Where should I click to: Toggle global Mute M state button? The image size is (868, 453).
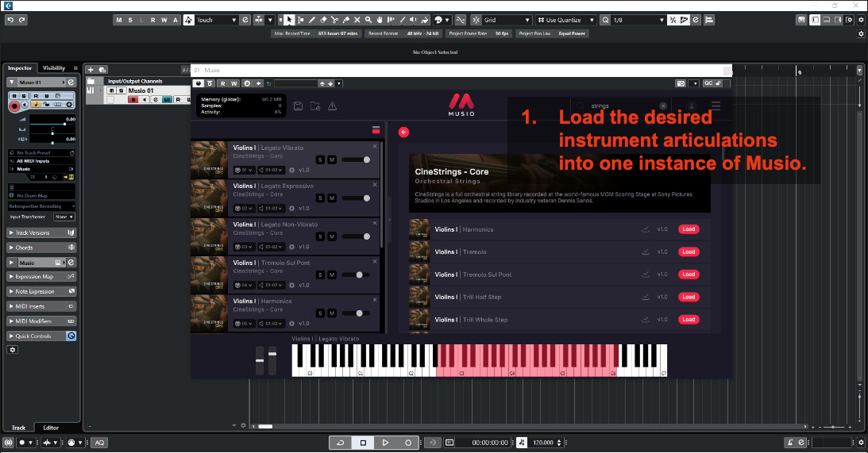point(118,20)
